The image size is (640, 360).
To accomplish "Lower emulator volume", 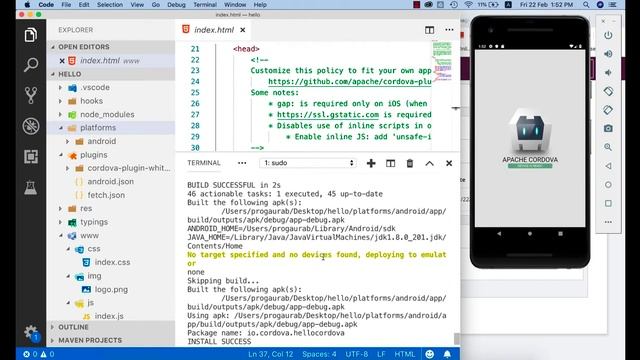I will pyautogui.click(x=608, y=73).
